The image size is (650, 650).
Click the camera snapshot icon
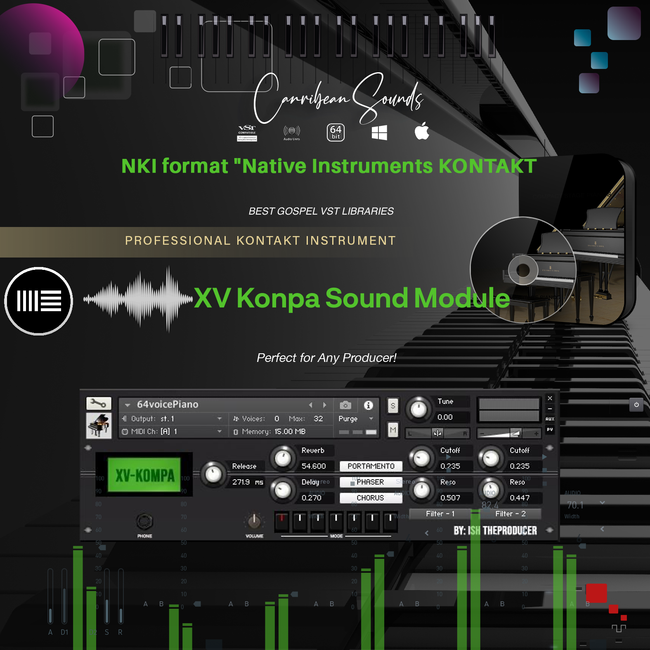click(x=345, y=405)
